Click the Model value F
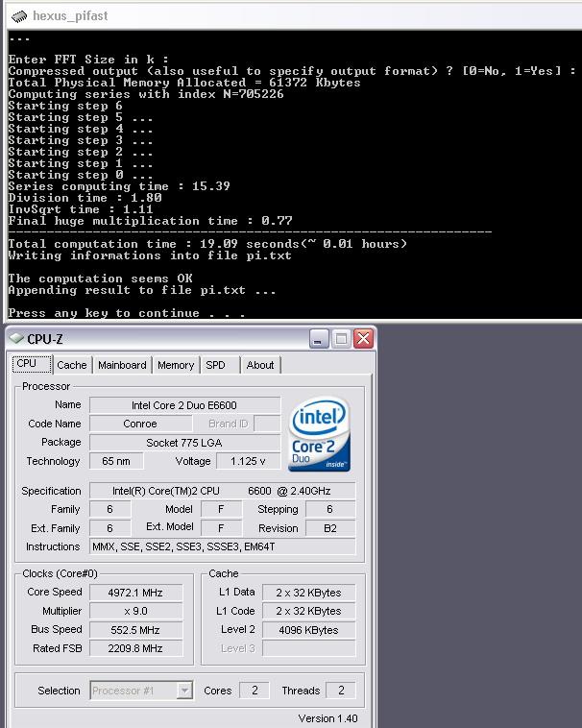Screen dimensions: 582x728 (222, 509)
